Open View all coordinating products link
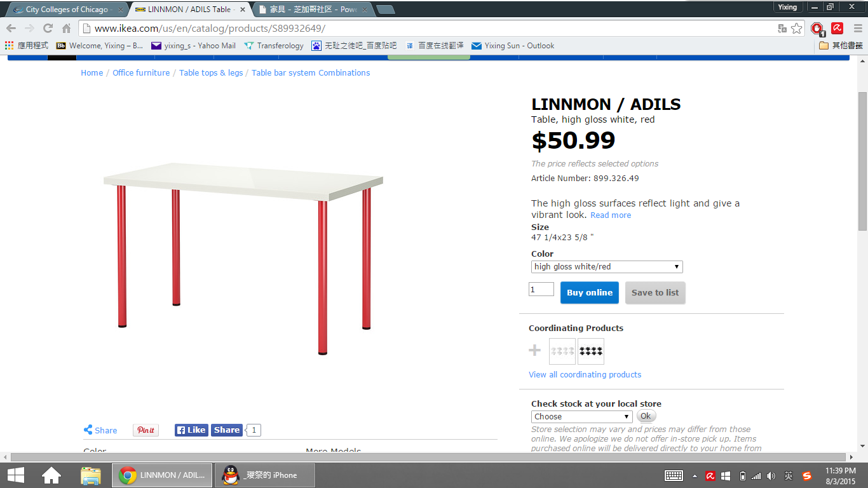This screenshot has height=488, width=868. [x=585, y=375]
